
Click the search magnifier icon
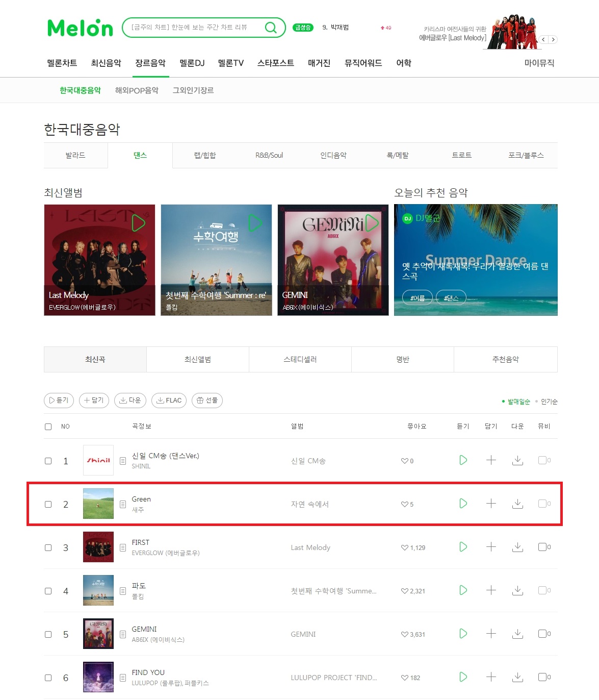tap(271, 28)
